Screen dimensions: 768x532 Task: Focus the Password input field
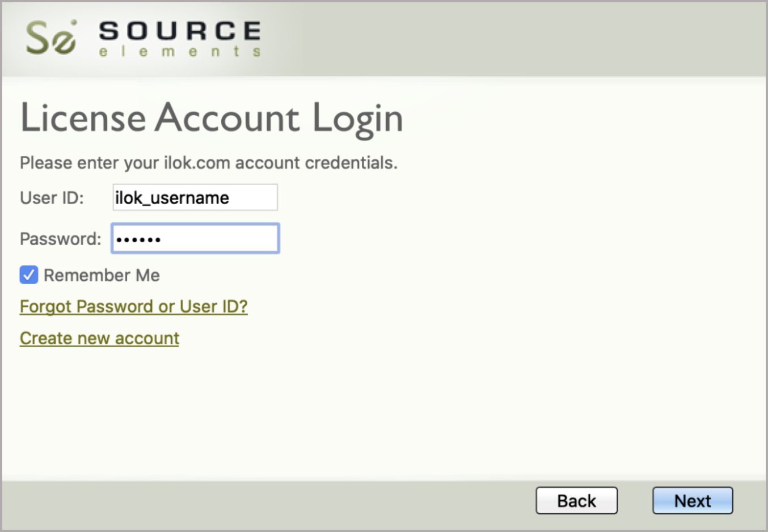coord(195,239)
